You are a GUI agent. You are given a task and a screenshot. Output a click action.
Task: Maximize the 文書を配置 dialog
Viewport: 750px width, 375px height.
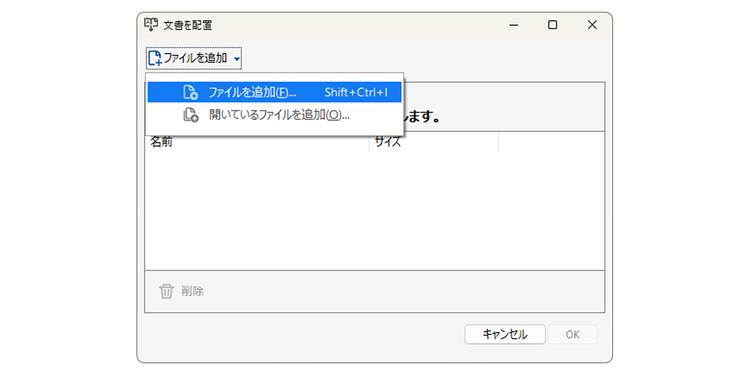[552, 25]
